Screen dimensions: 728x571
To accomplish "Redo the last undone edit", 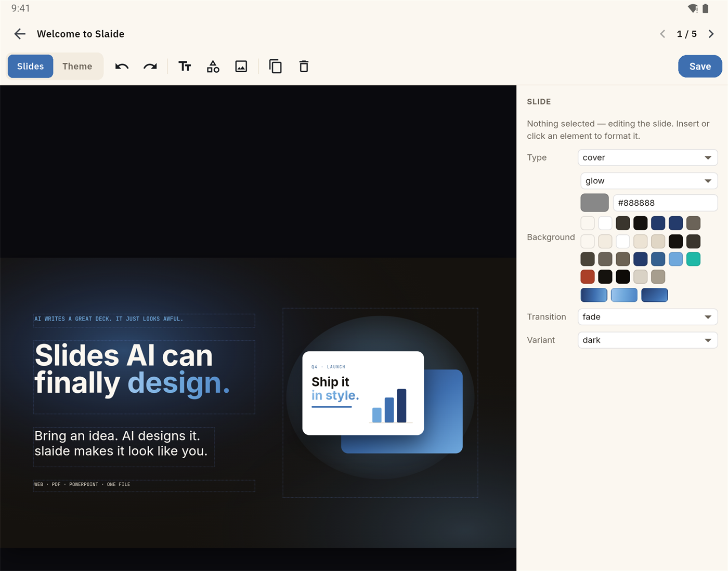I will 150,67.
